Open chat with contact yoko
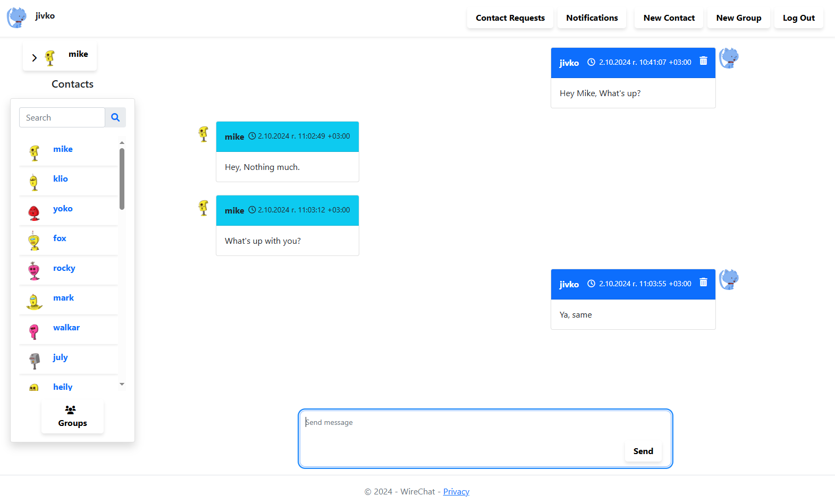 pyautogui.click(x=63, y=209)
